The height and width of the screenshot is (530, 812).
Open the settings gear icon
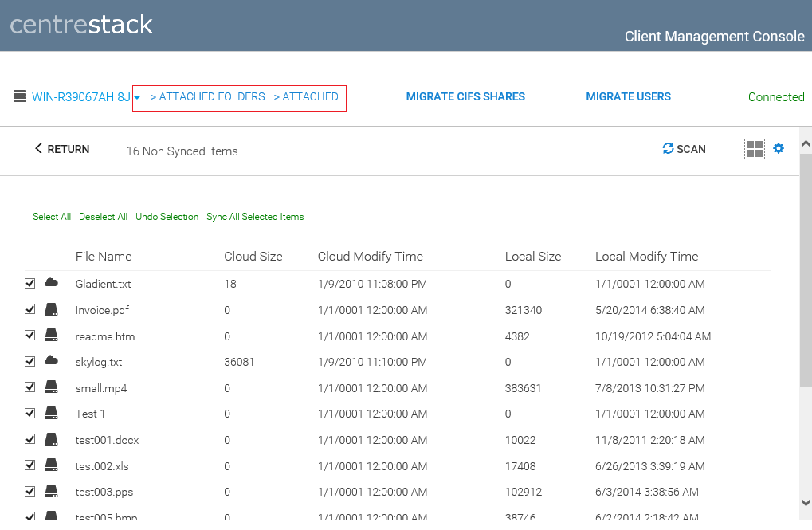779,149
